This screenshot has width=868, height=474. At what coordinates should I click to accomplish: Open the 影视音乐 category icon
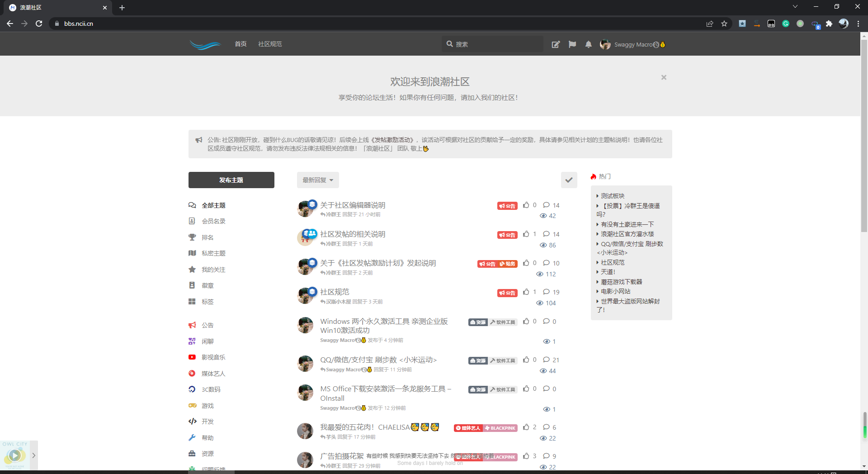[x=192, y=357]
